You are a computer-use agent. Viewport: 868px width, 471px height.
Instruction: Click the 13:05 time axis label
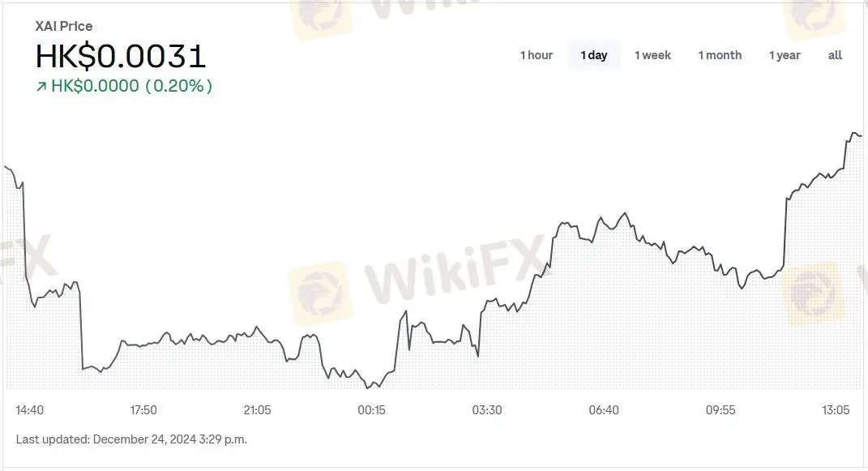[836, 410]
